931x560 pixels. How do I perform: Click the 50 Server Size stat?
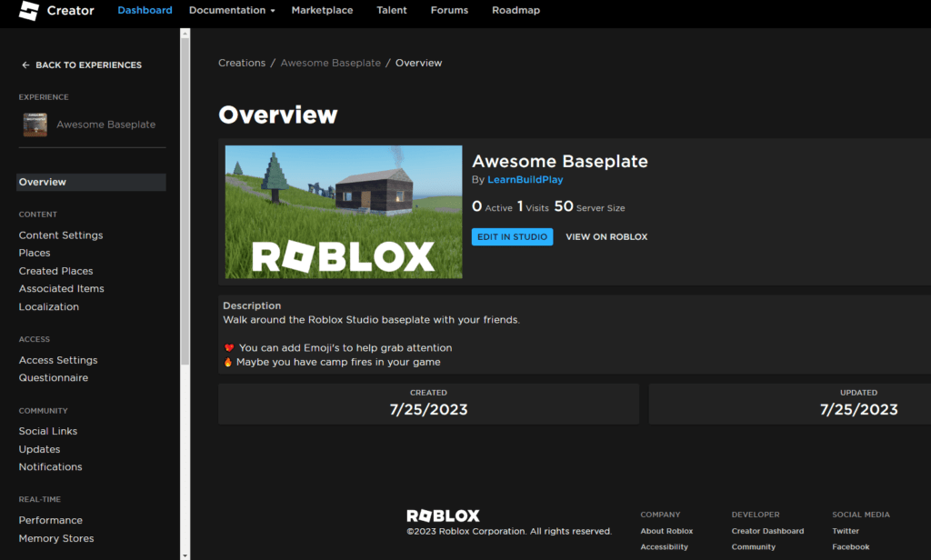589,206
